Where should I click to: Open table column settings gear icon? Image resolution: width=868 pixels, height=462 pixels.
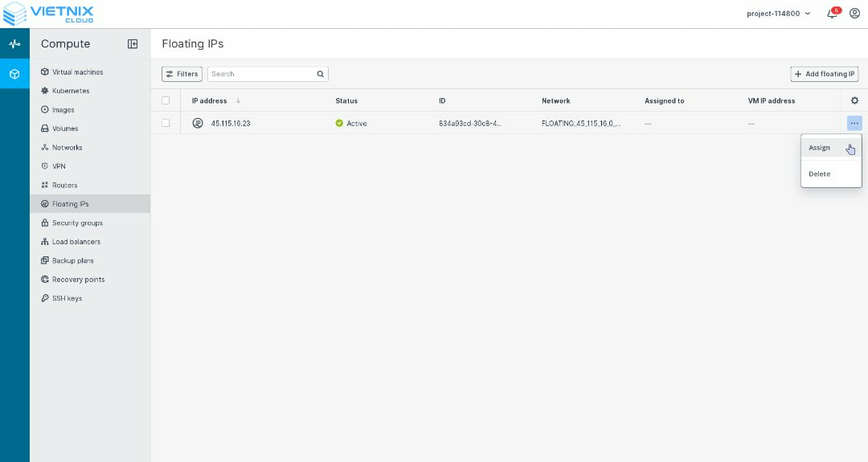[x=854, y=100]
